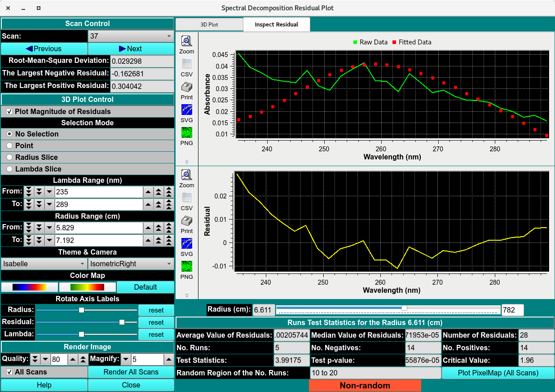Image resolution: width=555 pixels, height=392 pixels.
Task: Save residual plot as PNG
Action: [x=187, y=267]
